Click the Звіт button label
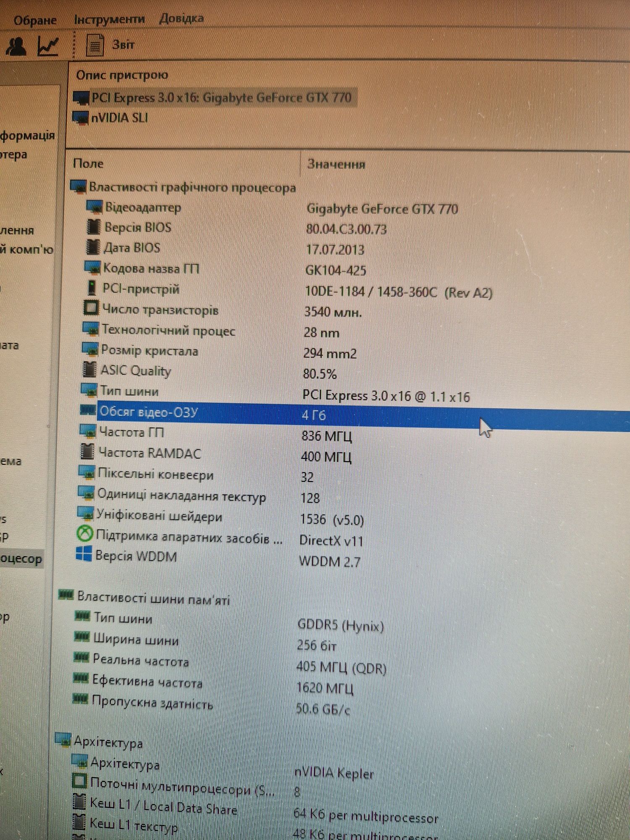 (123, 45)
